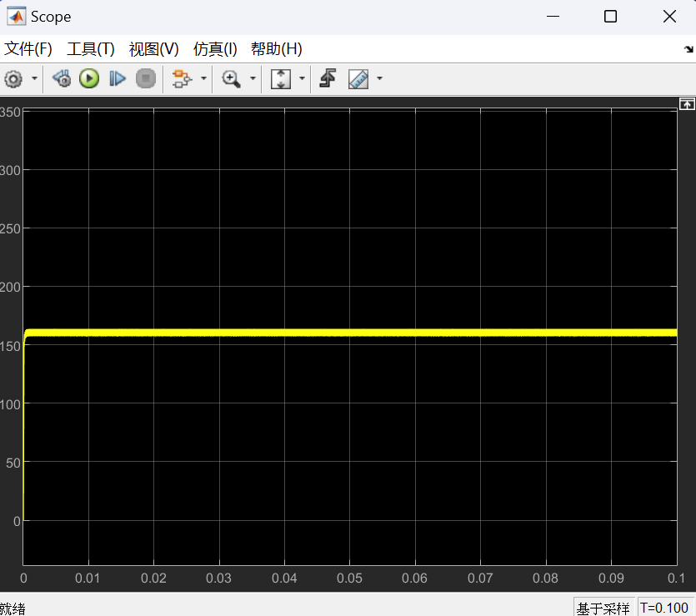The height and width of the screenshot is (616, 696).
Task: Select the zoom magnifier tool
Action: click(x=231, y=79)
